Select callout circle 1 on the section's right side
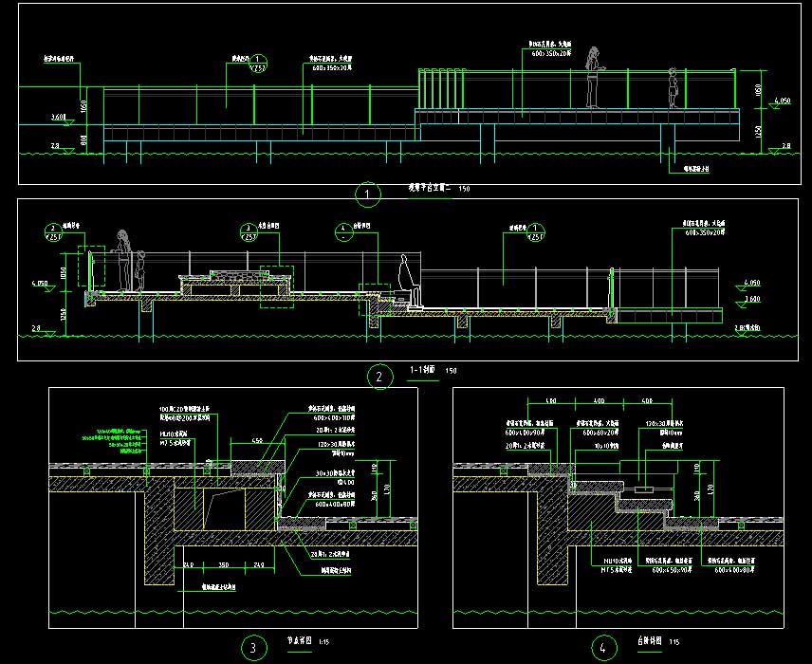Viewport: 812px width, 664px height. pos(535,232)
